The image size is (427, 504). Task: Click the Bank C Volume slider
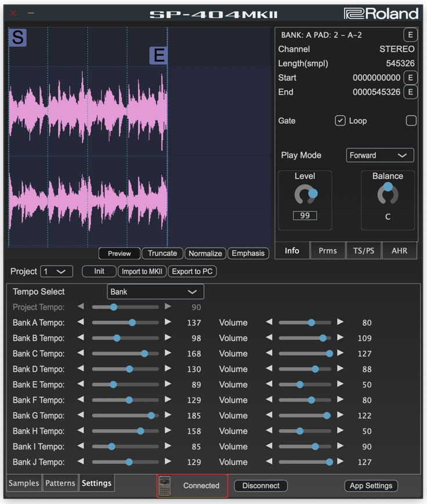305,354
